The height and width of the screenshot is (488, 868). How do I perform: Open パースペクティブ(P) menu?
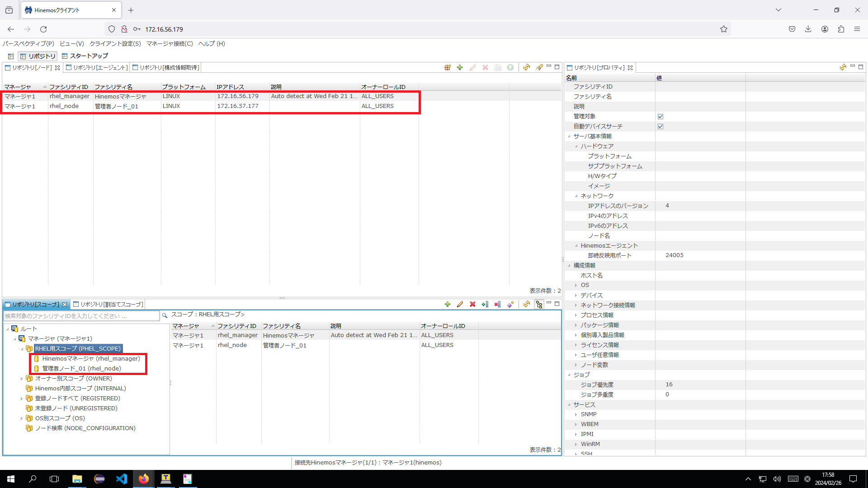(x=28, y=43)
